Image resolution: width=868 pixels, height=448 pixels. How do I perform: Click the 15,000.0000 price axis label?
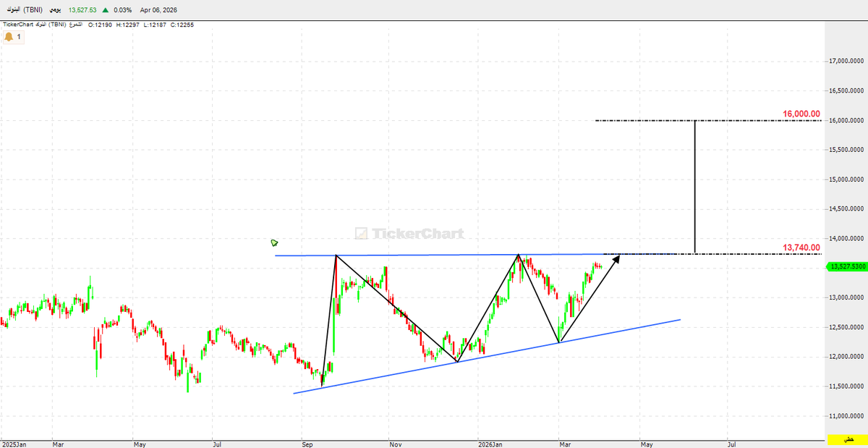point(848,179)
